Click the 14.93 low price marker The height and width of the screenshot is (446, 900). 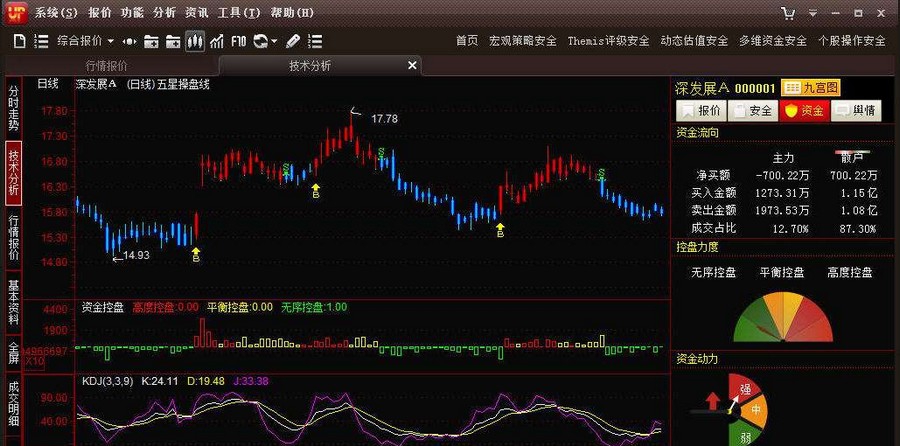(x=137, y=255)
